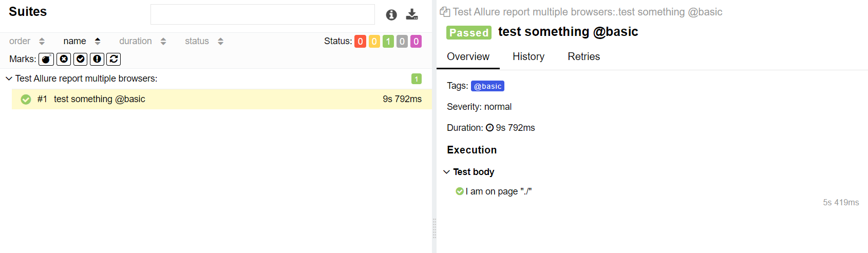
Task: Click the @basic tag label
Action: pos(487,86)
